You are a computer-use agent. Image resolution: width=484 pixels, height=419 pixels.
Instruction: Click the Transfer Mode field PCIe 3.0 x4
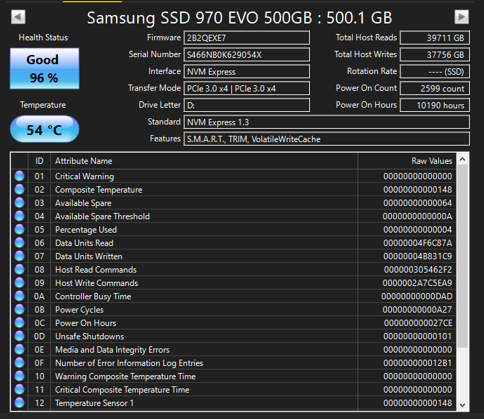coord(247,88)
